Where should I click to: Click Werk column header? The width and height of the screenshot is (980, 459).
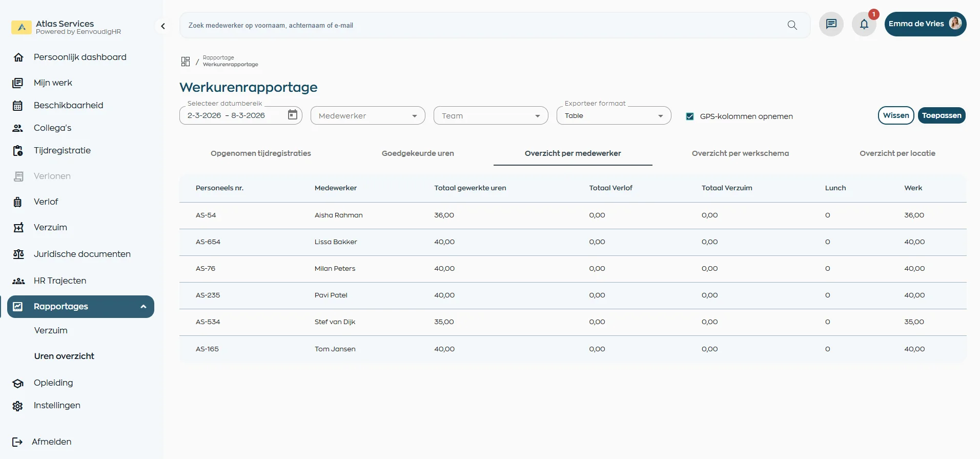click(913, 188)
